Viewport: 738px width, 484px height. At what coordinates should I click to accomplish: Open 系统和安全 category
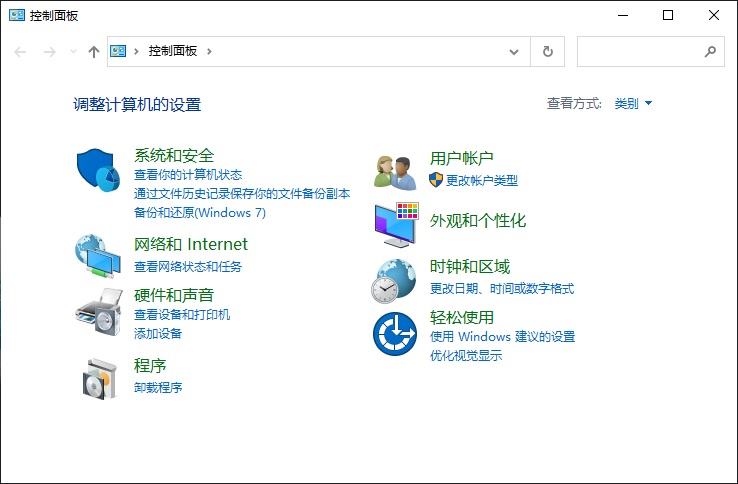point(174,155)
